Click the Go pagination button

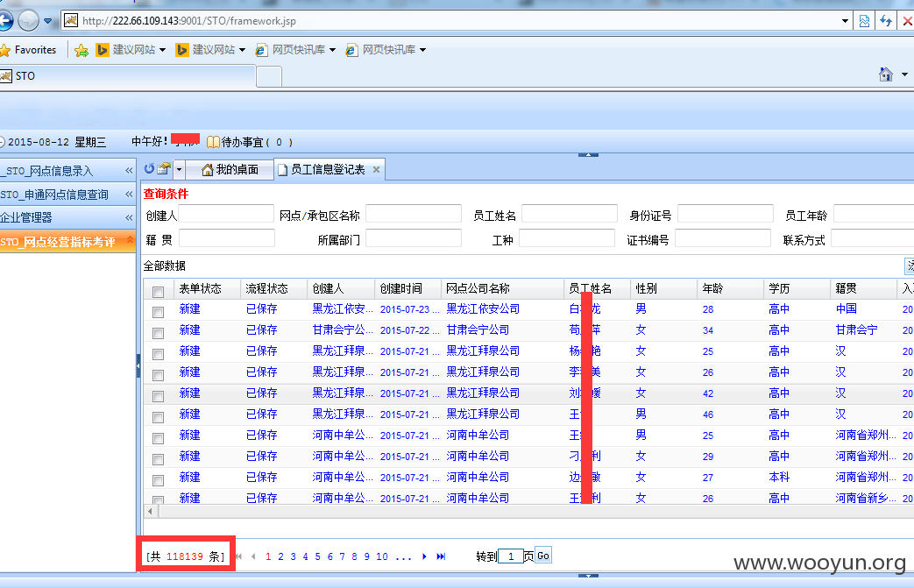click(x=542, y=556)
